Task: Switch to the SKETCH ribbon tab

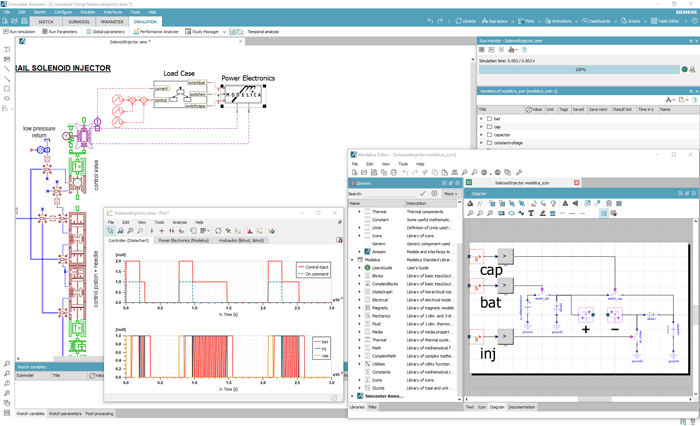Action: tap(45, 21)
